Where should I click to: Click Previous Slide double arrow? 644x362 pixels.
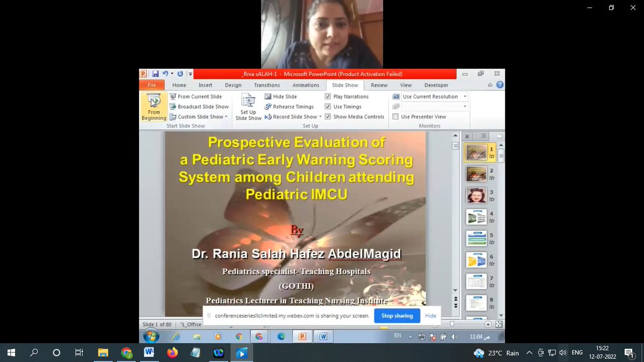click(x=456, y=298)
